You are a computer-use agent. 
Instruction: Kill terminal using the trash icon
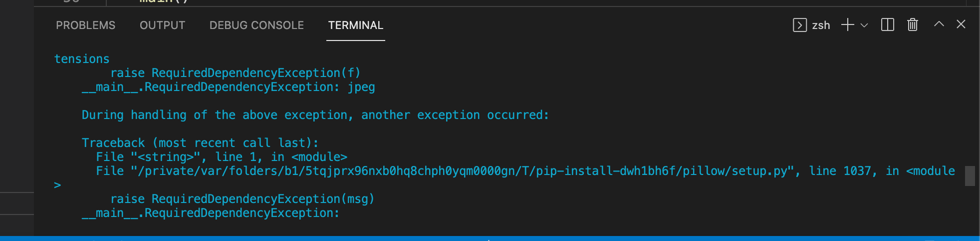point(913,24)
